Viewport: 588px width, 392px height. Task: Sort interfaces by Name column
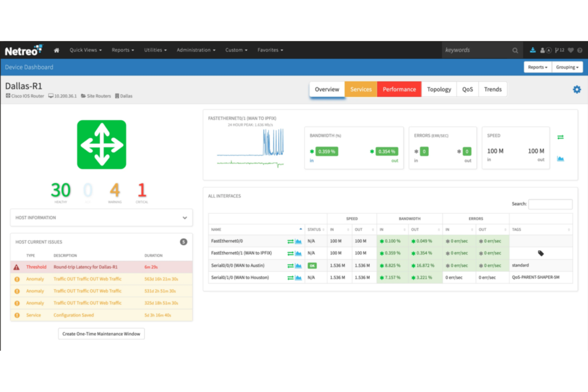(257, 230)
